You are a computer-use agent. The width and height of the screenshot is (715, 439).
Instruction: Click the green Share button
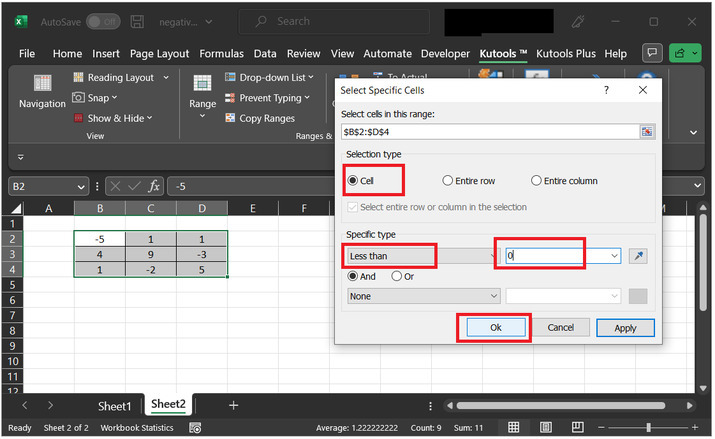click(685, 53)
